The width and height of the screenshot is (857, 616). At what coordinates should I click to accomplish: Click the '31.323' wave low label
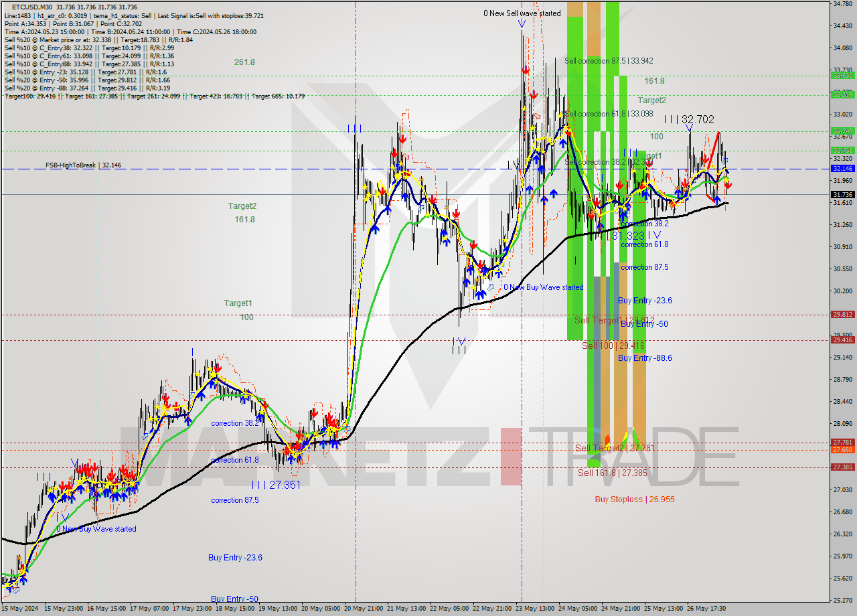[629, 236]
